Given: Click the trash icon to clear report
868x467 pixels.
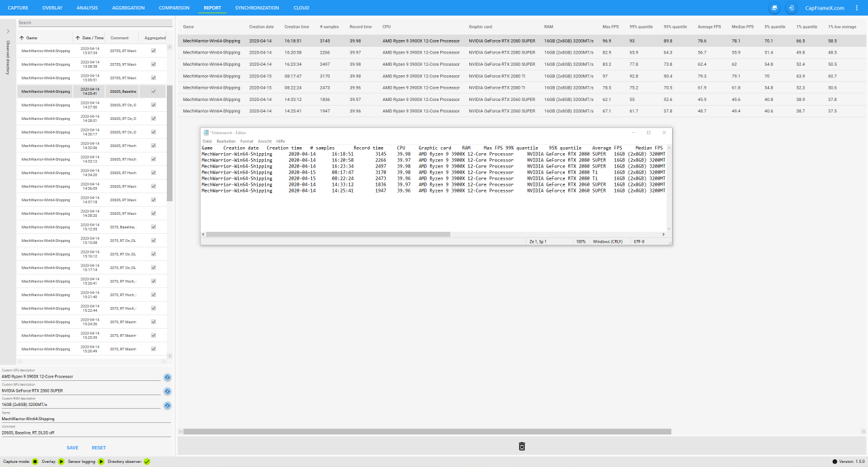Looking at the screenshot, I should pos(521,446).
